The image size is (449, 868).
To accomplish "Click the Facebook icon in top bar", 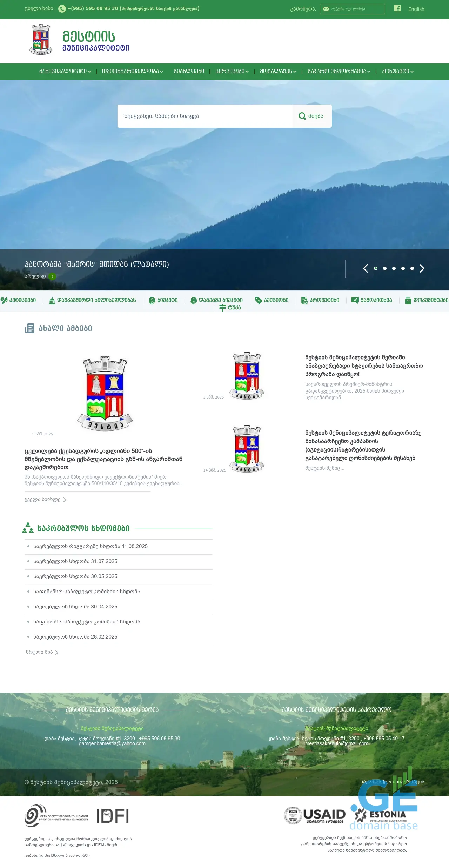I will (x=397, y=8).
